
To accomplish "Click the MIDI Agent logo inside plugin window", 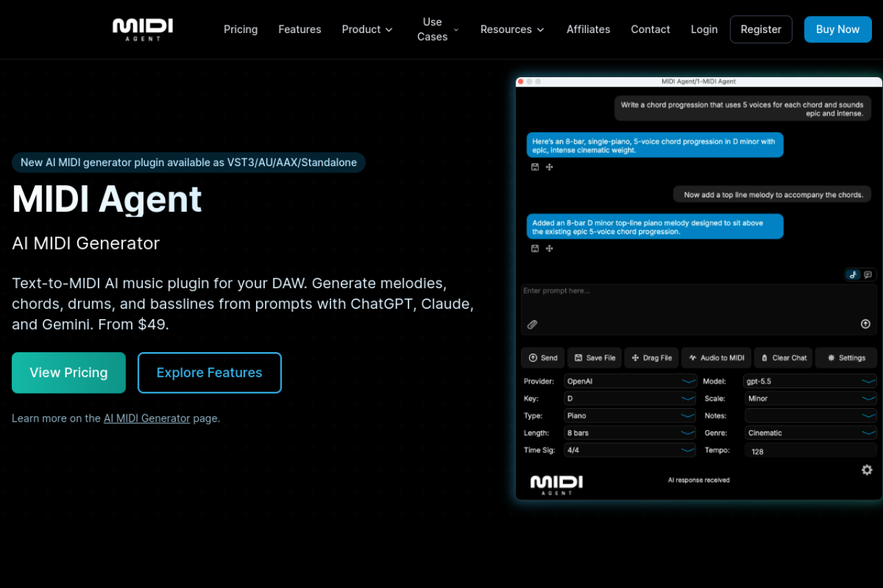I will tap(557, 485).
